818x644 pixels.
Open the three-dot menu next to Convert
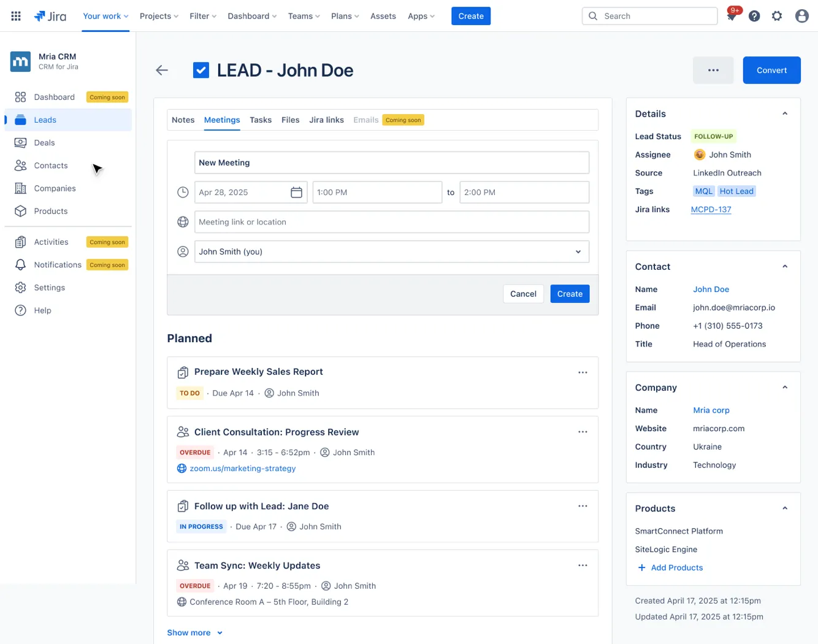[x=713, y=71]
